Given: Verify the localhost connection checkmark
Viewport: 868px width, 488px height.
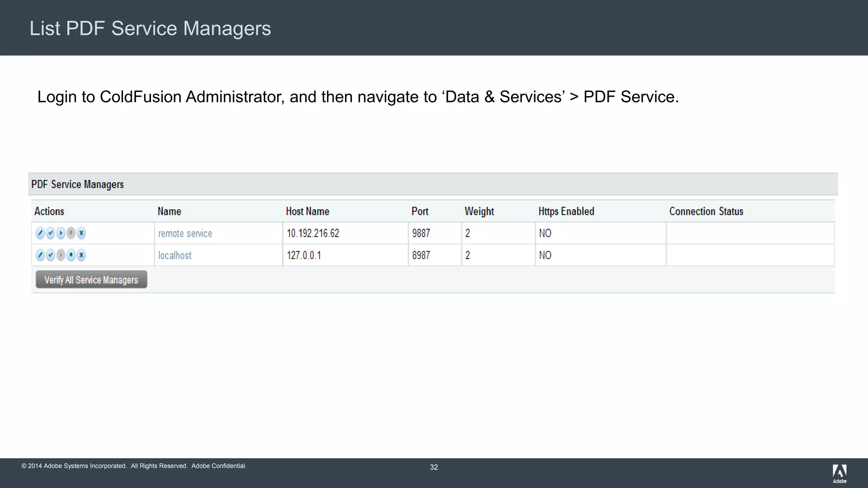Looking at the screenshot, I should (50, 255).
